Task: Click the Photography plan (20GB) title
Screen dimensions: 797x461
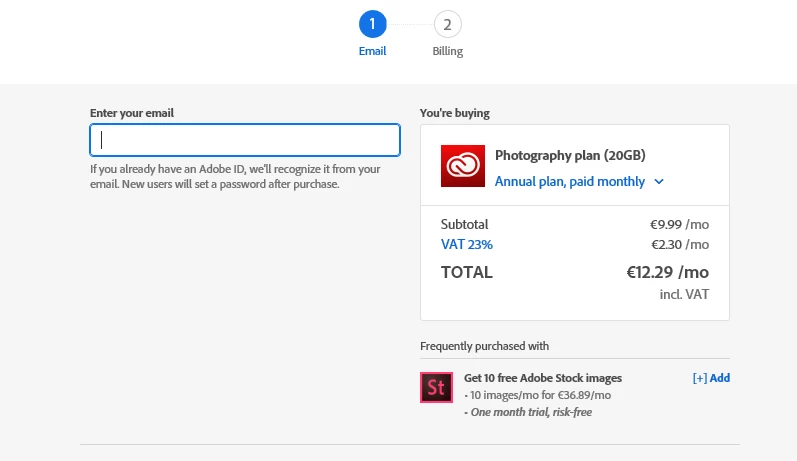Action: click(570, 155)
